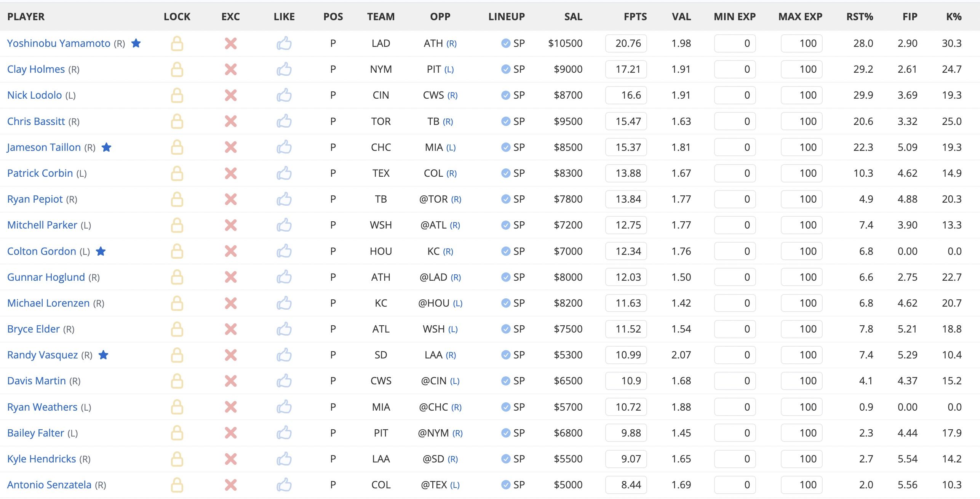Edit Randy Vasquez max exposure field

click(801, 355)
